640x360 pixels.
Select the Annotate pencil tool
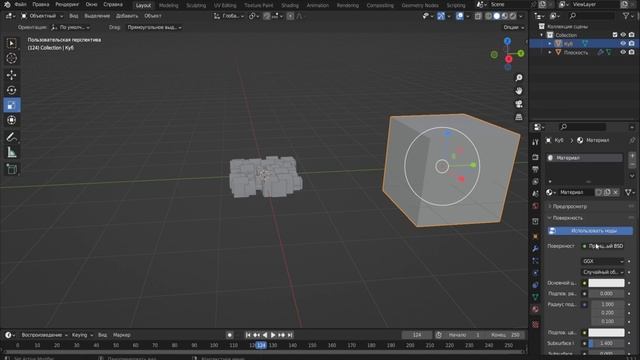11,137
